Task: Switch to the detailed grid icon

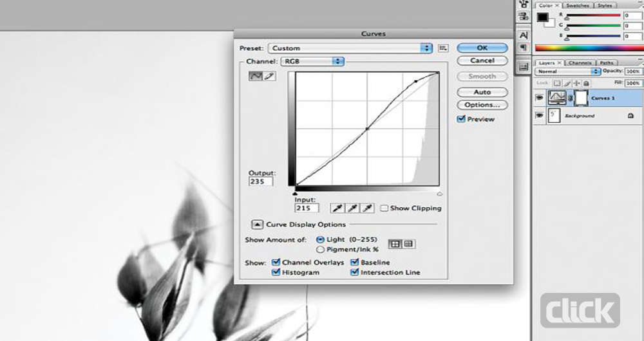Action: click(408, 244)
